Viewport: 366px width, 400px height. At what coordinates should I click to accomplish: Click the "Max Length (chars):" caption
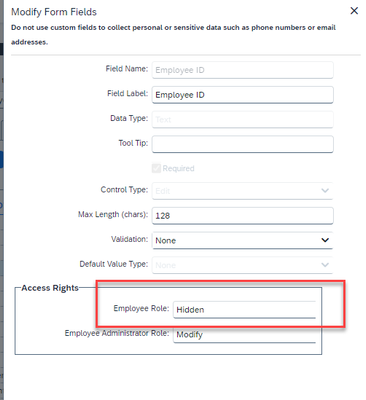pyautogui.click(x=113, y=214)
